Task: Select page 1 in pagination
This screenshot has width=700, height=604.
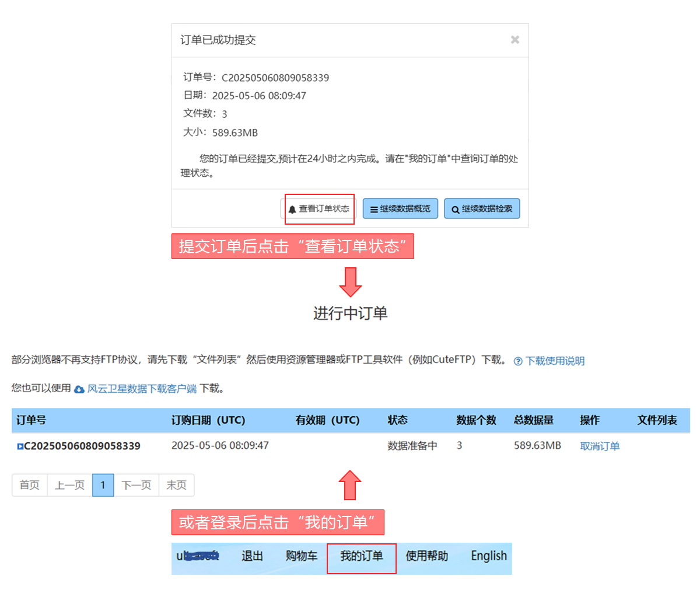Action: point(103,485)
